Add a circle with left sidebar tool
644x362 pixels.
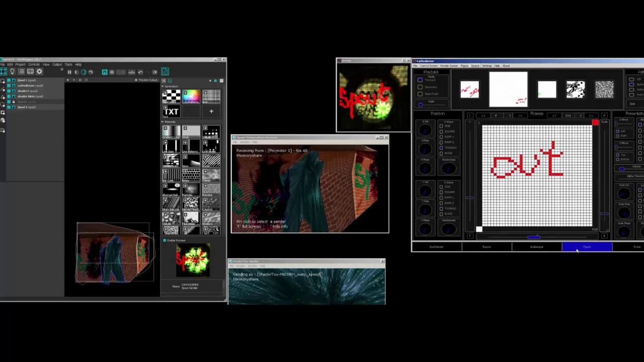tap(3, 105)
